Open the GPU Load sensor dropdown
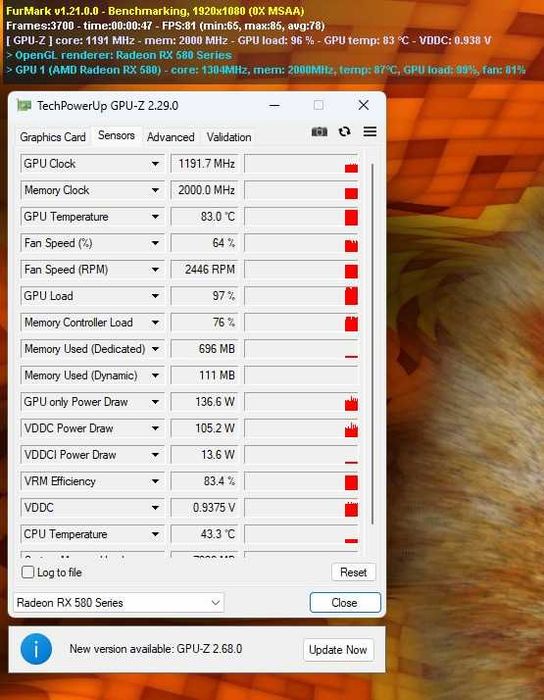 155,296
